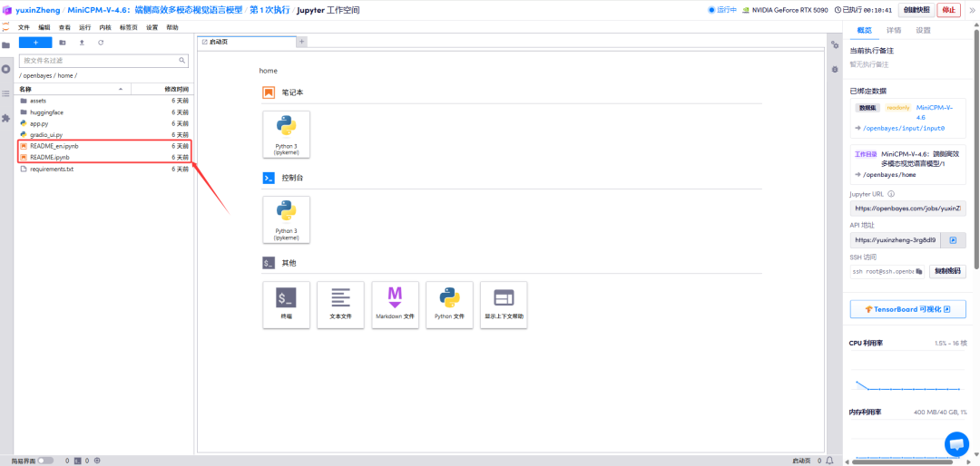Click the blue new launcher plus button

[x=35, y=43]
